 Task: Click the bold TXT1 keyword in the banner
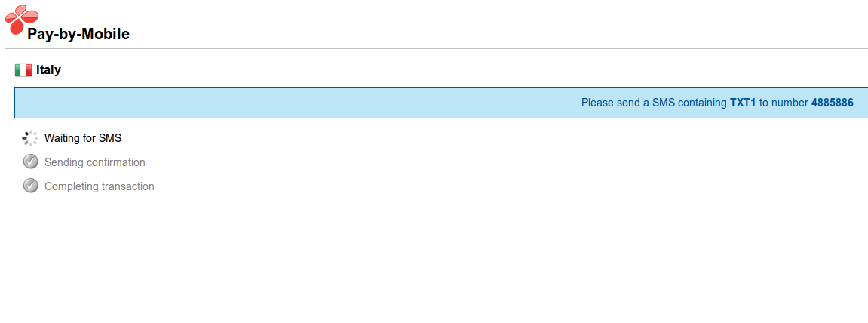[x=743, y=103]
